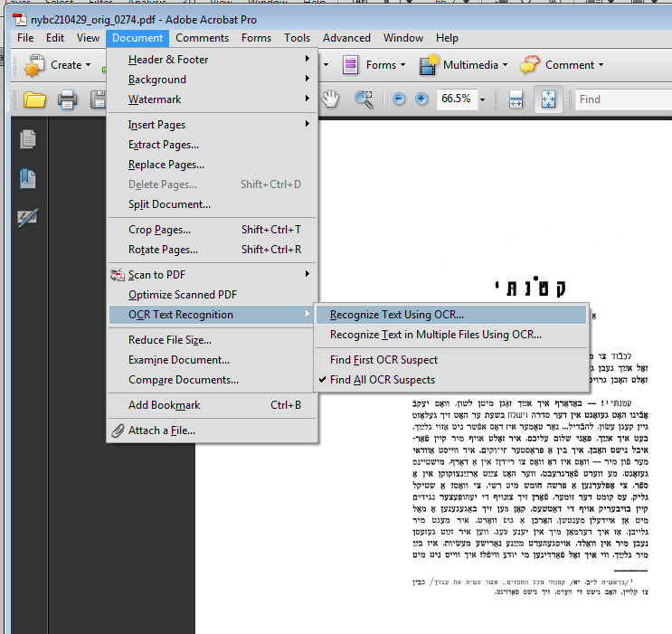This screenshot has width=672, height=634.
Task: Click the zoom out minus button
Action: click(x=399, y=99)
